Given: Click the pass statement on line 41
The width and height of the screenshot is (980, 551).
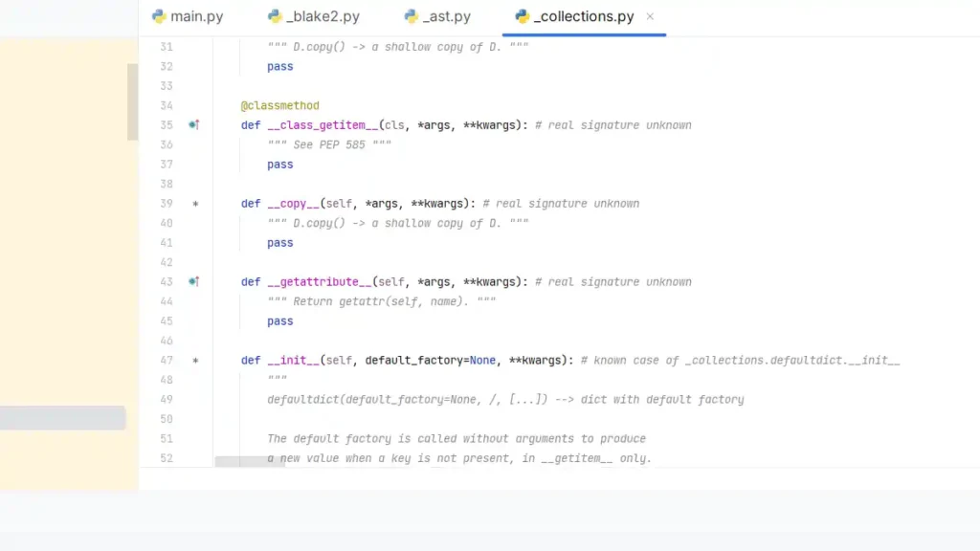Looking at the screenshot, I should (x=280, y=243).
